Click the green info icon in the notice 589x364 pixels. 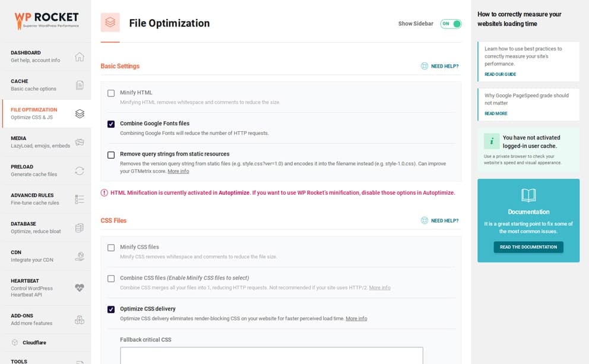[x=492, y=141]
